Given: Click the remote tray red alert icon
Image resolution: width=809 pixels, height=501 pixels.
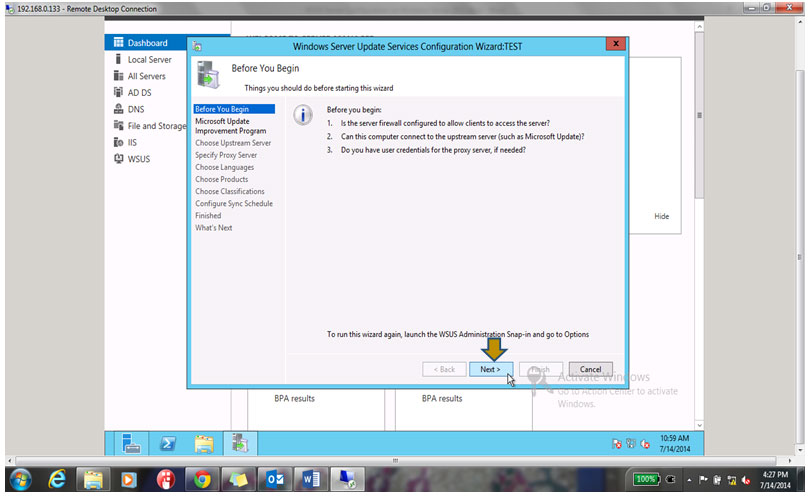Looking at the screenshot, I should [x=645, y=444].
